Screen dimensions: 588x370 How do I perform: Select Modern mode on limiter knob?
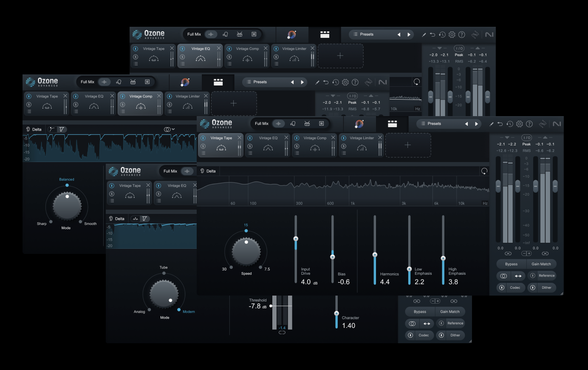[189, 312]
